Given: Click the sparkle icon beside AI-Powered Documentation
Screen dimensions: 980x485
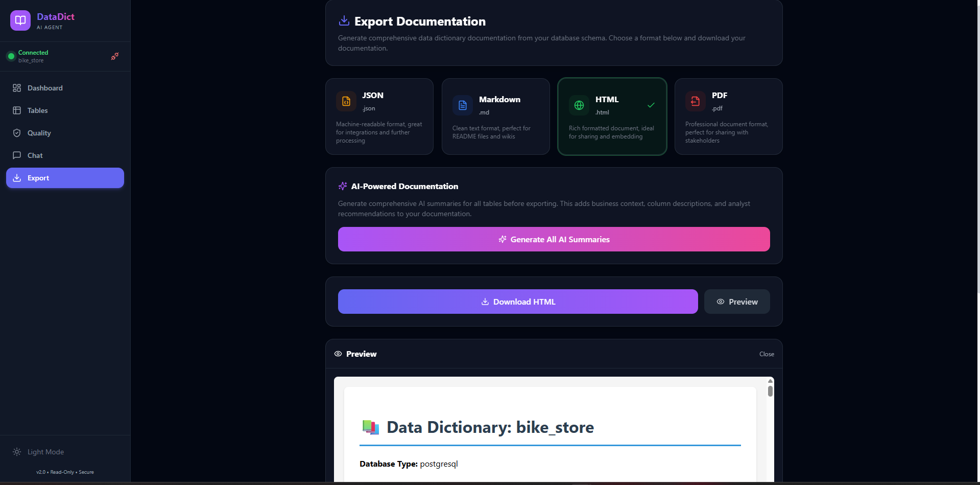Looking at the screenshot, I should [x=343, y=186].
